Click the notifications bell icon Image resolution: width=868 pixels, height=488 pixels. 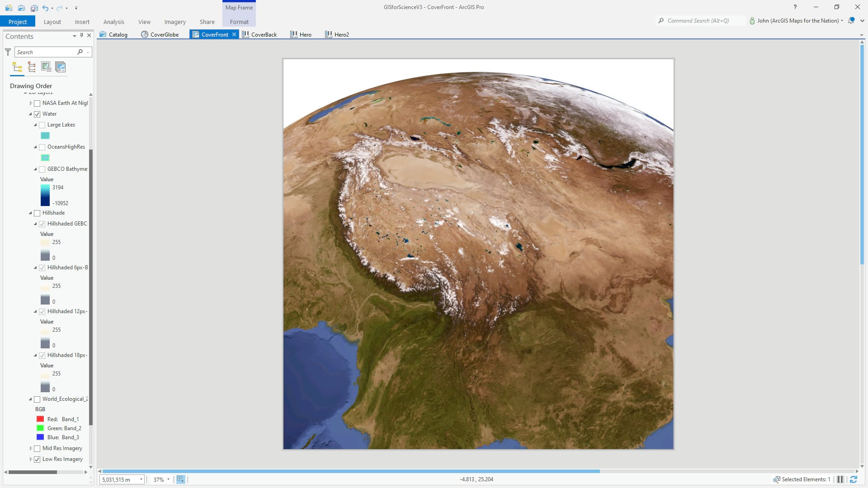851,21
